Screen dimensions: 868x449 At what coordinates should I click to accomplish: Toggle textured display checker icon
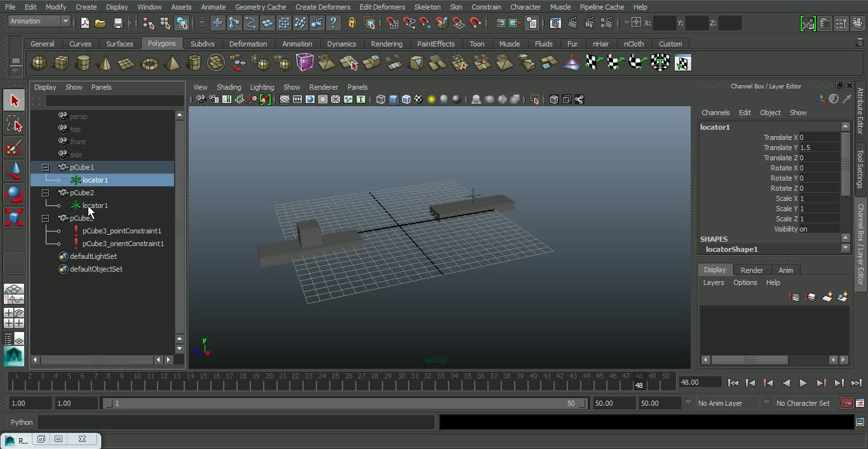click(x=419, y=99)
